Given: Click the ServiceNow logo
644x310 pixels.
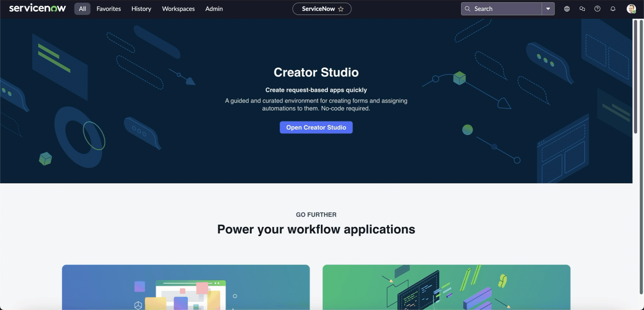Looking at the screenshot, I should pos(38,8).
